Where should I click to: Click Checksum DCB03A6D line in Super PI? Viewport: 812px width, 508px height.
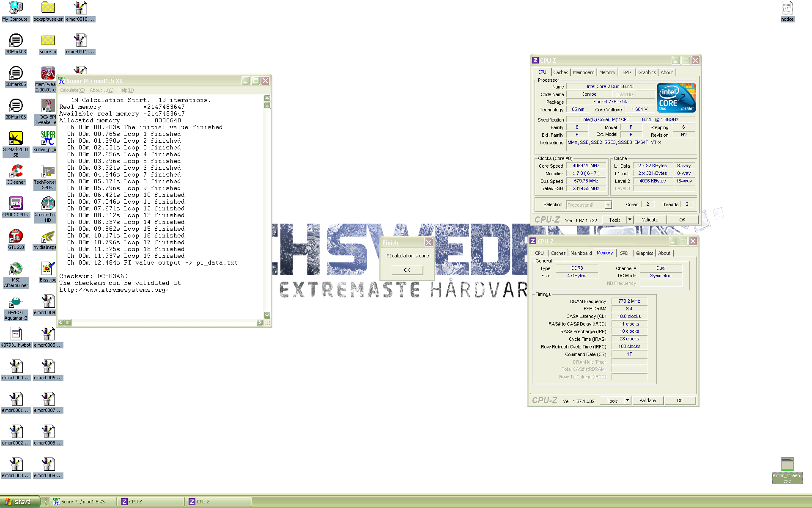(x=93, y=276)
